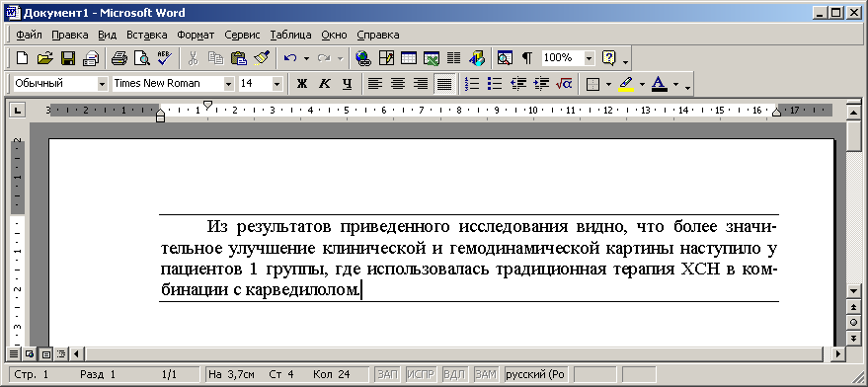868x387 pixels.
Task: Toggle the numbered list
Action: coord(472,84)
